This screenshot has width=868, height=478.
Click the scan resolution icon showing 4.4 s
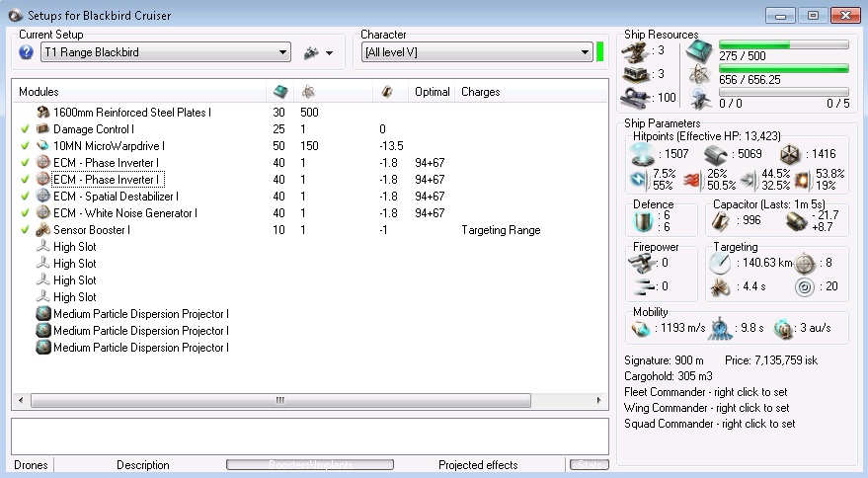[x=720, y=287]
